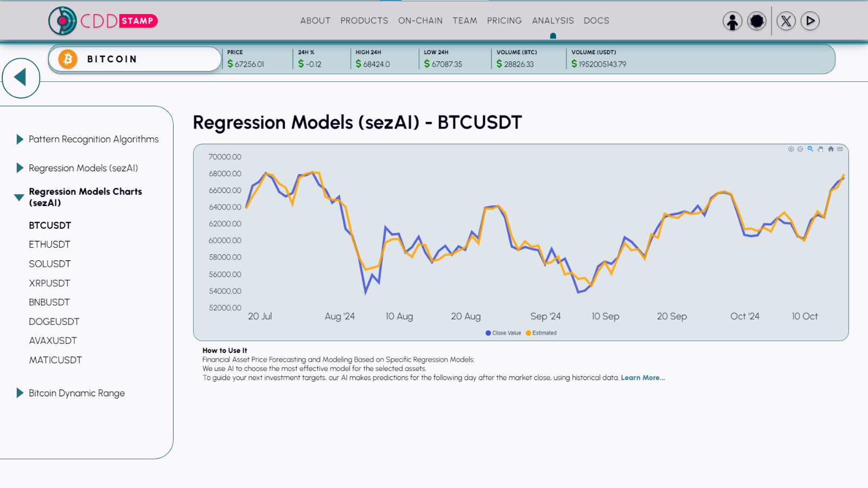Select ETHUSDT in the chart list
The height and width of the screenshot is (488, 868).
pos(49,245)
